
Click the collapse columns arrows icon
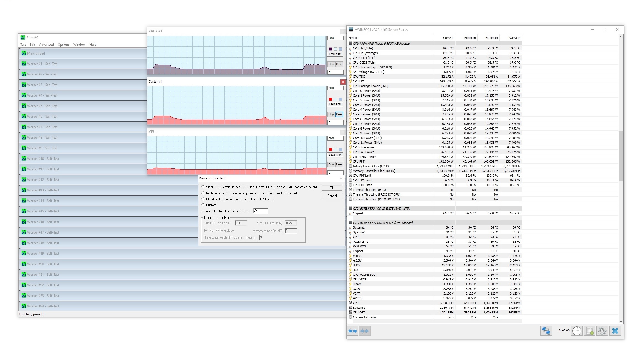[365, 331]
